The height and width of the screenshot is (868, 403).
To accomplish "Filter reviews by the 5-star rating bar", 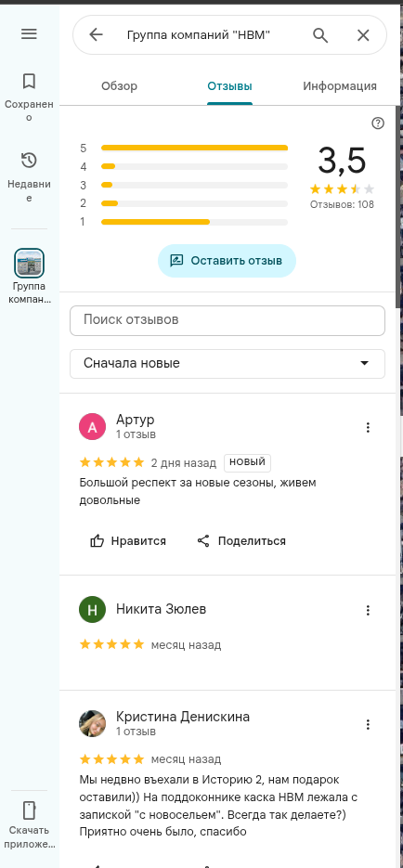I will tap(194, 148).
